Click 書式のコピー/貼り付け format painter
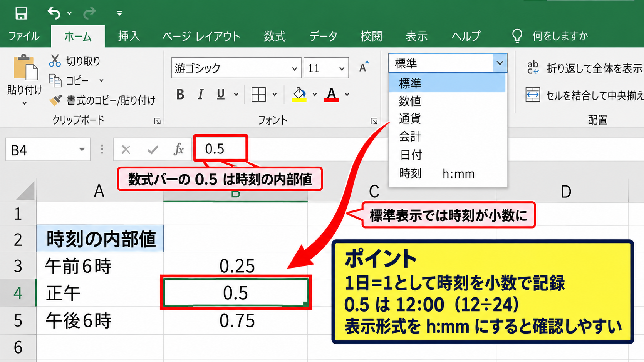 coord(102,100)
